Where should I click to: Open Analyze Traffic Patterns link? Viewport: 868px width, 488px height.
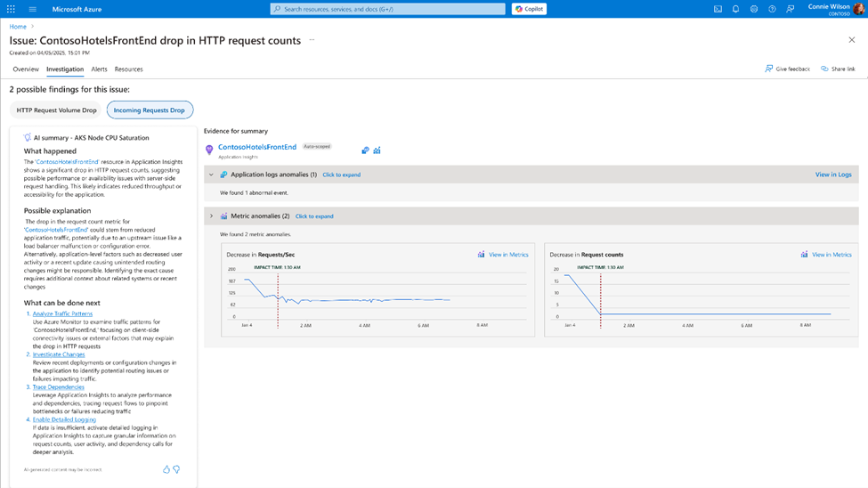point(62,313)
